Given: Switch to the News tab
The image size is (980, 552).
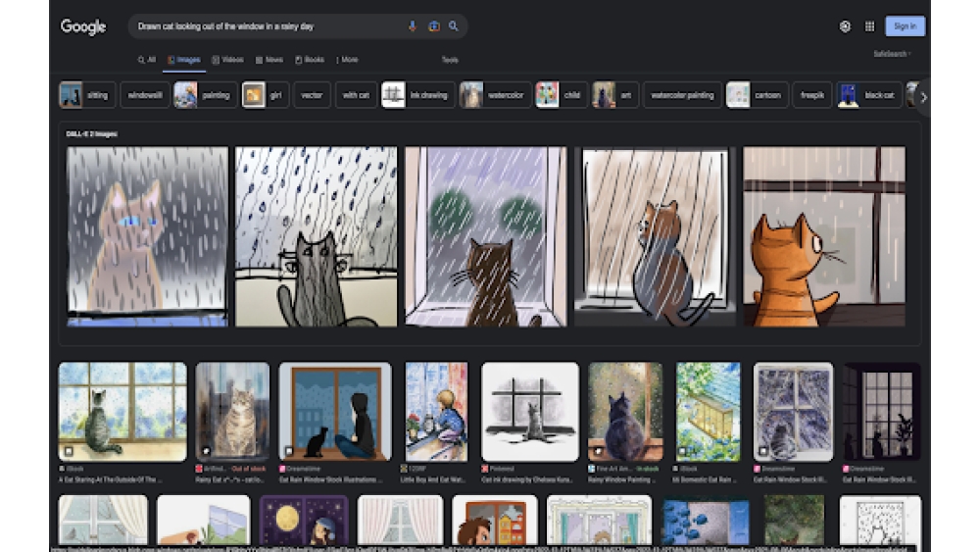Looking at the screenshot, I should pyautogui.click(x=269, y=60).
